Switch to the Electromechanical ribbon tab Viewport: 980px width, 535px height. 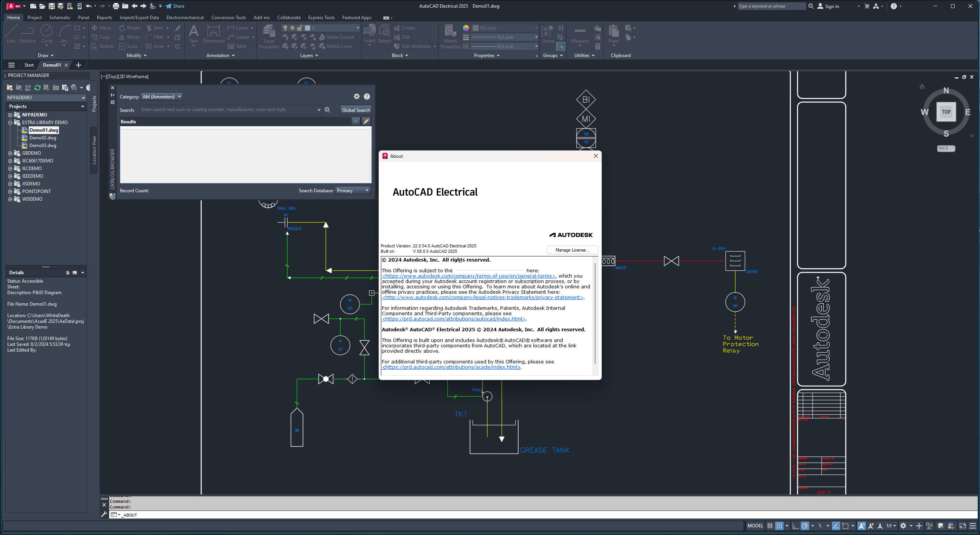tap(185, 18)
